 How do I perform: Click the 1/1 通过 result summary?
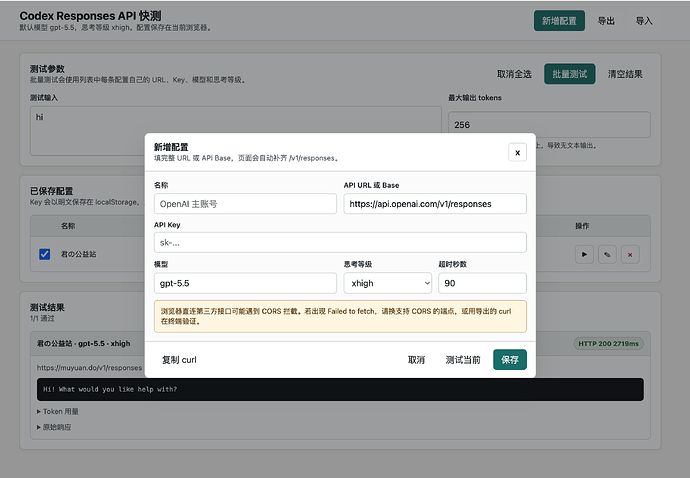[x=42, y=318]
